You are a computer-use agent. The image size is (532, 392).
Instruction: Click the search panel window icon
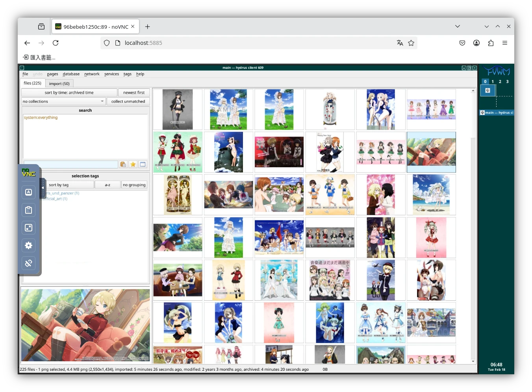tap(143, 165)
